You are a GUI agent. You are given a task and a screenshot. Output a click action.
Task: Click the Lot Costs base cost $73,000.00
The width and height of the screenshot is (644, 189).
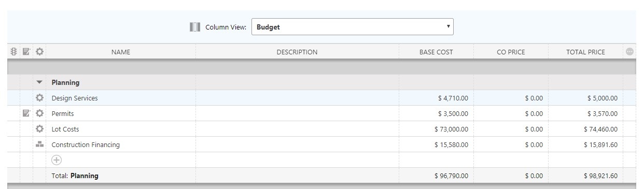451,129
